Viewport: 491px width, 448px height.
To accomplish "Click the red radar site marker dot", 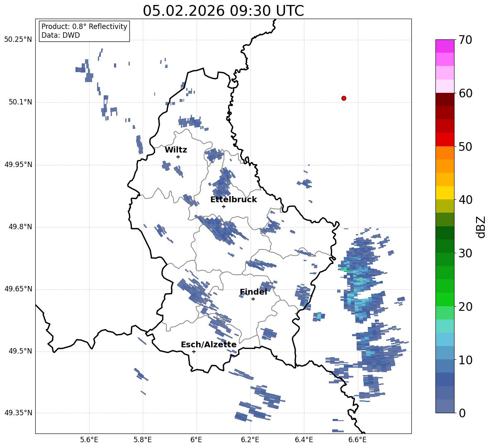I will [344, 98].
